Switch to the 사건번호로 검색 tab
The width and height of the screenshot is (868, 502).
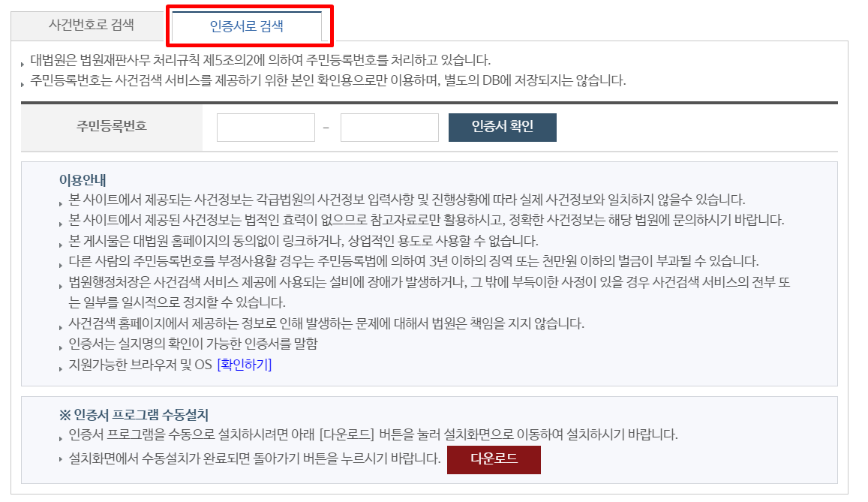(92, 25)
